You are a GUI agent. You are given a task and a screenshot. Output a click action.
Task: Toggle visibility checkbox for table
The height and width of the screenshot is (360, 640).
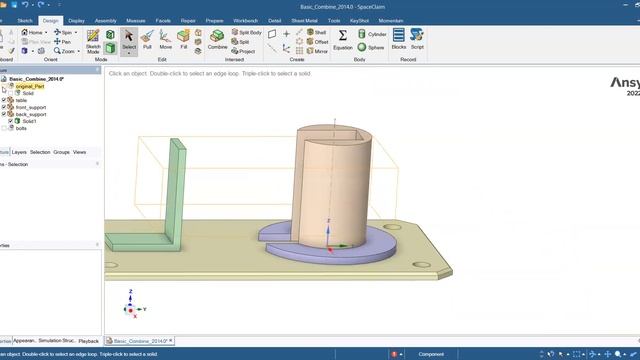tap(4, 100)
